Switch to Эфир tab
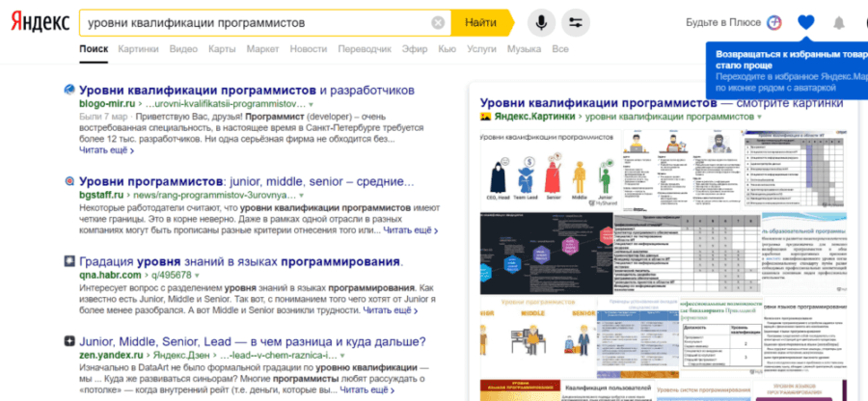The width and height of the screenshot is (868, 401). [415, 49]
